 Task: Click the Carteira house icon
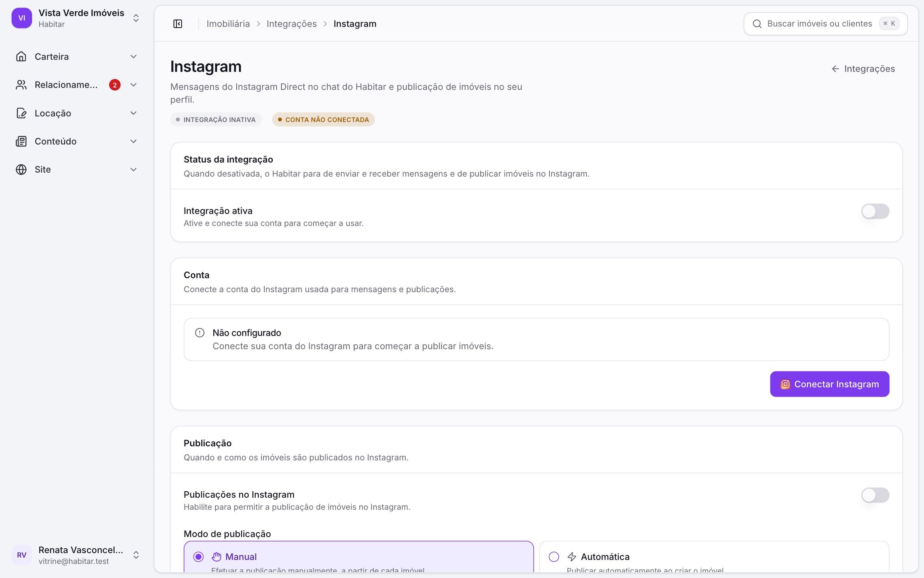[21, 57]
